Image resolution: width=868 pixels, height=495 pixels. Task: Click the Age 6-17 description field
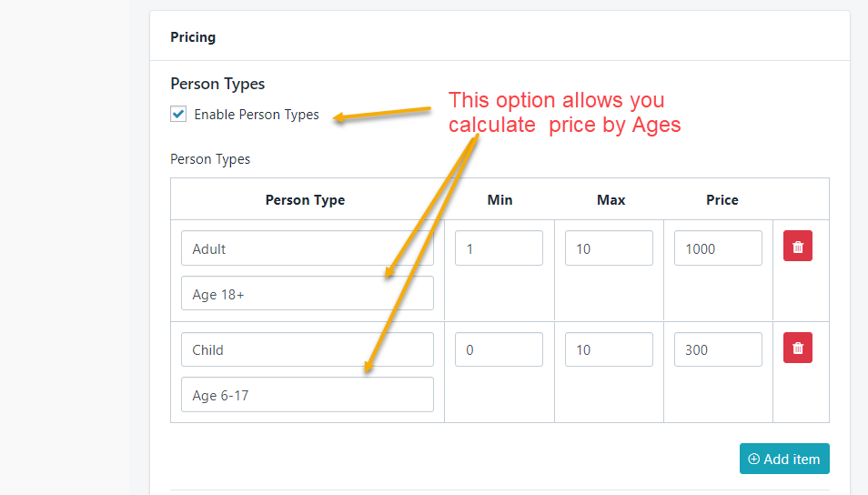pos(307,395)
